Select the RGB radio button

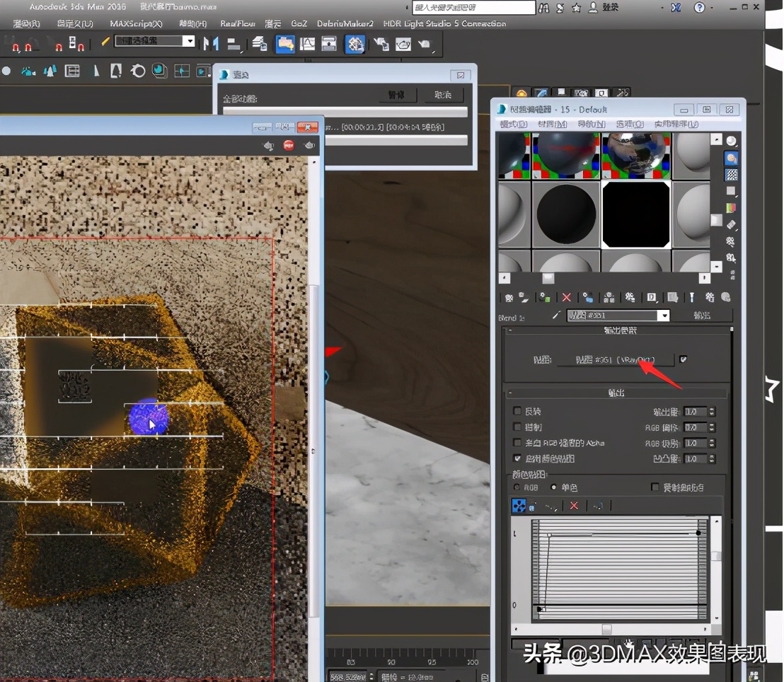(517, 487)
